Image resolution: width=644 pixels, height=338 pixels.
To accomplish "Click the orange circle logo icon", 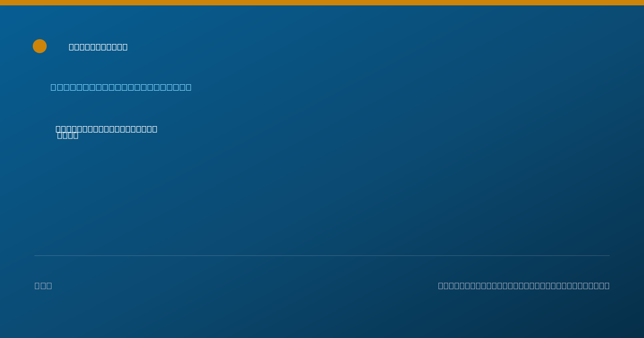I will tap(40, 46).
